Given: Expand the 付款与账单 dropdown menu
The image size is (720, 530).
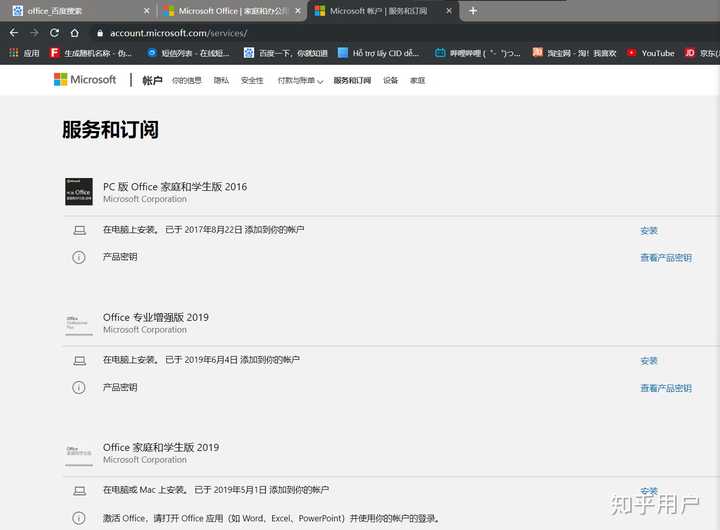Looking at the screenshot, I should tap(300, 80).
